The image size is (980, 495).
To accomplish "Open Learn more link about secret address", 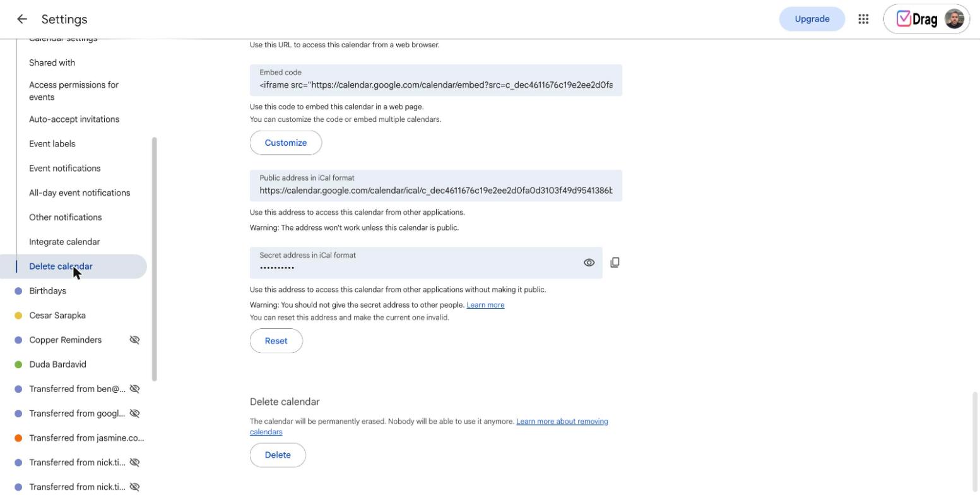I will 485,305.
